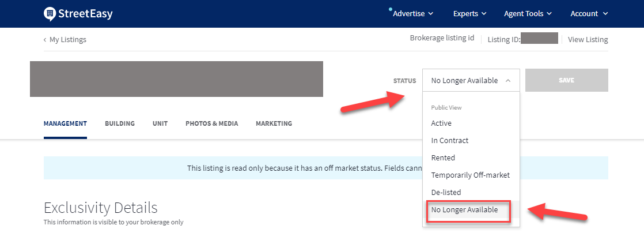Expand the Account menu
The width and height of the screenshot is (644, 244).
tap(589, 14)
